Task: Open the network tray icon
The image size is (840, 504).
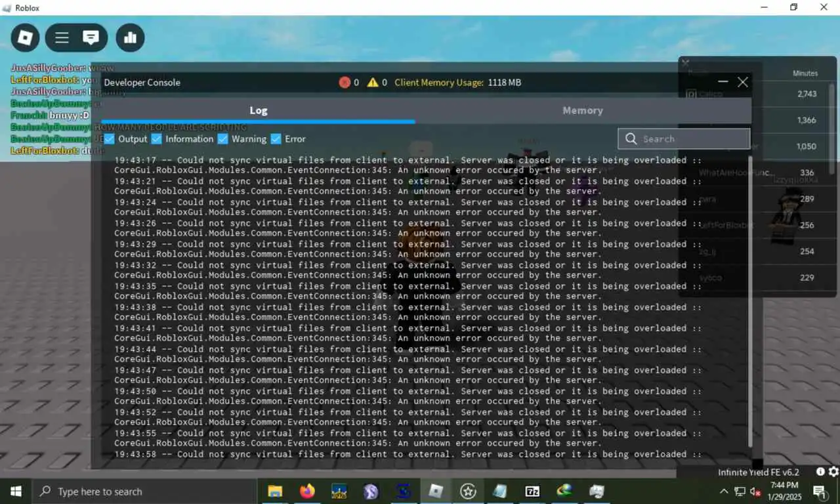Action: (x=740, y=492)
